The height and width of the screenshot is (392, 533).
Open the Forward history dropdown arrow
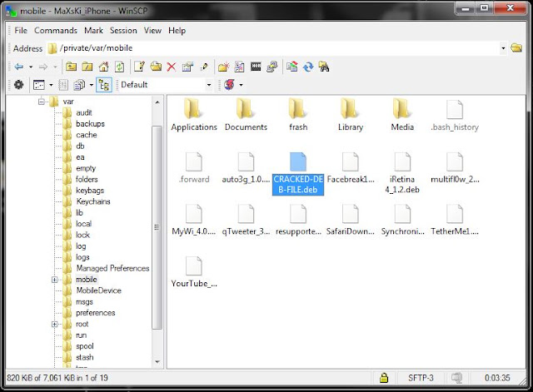tap(55, 67)
